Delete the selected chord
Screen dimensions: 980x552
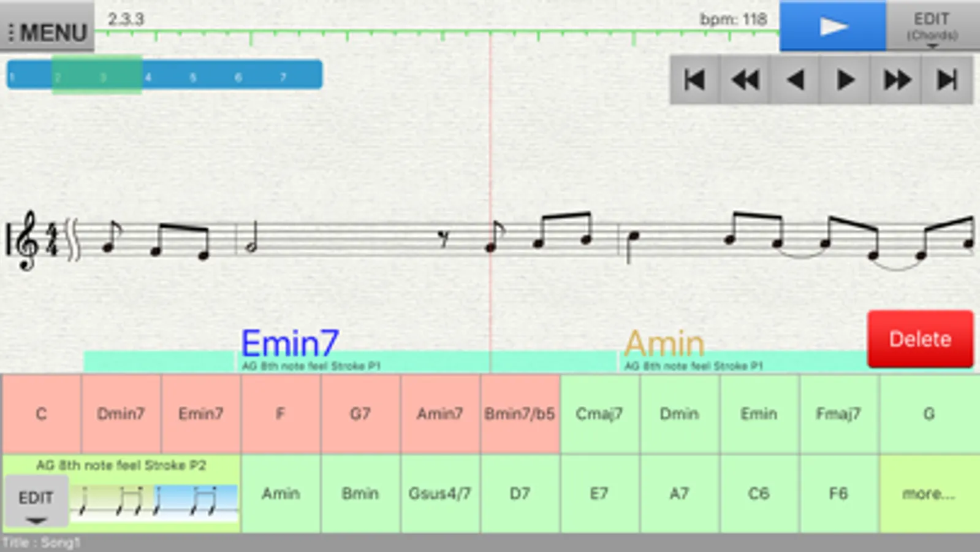tap(920, 339)
